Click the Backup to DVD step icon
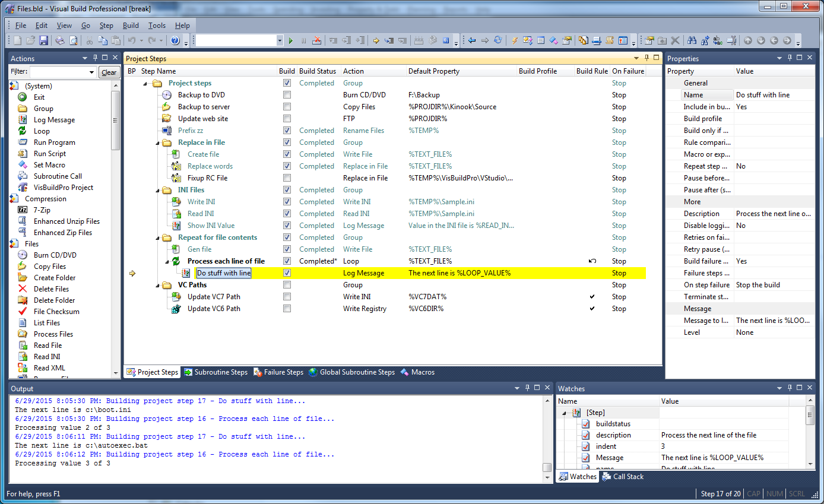This screenshot has width=824, height=504. 167,95
